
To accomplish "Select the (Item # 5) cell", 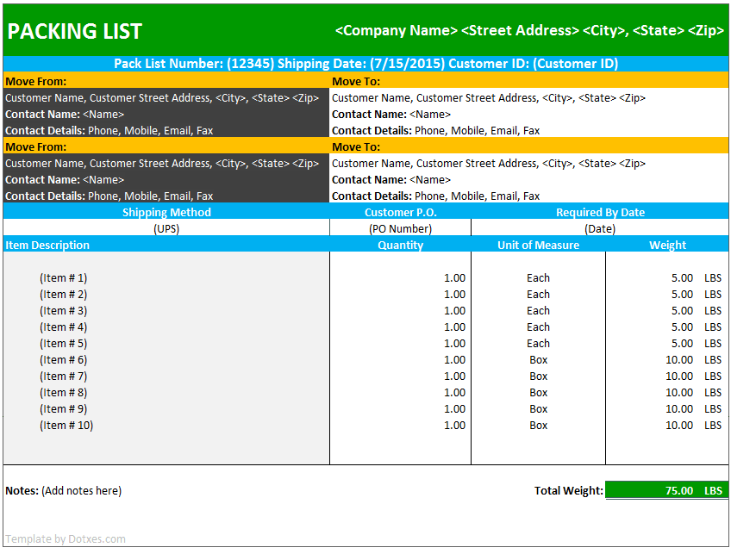I will [64, 344].
